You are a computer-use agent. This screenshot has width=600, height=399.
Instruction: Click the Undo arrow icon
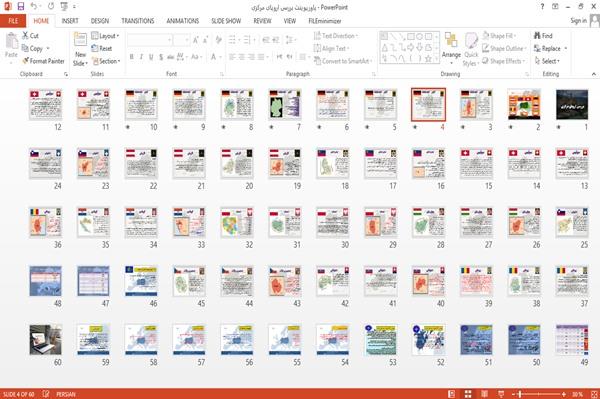pyautogui.click(x=34, y=7)
